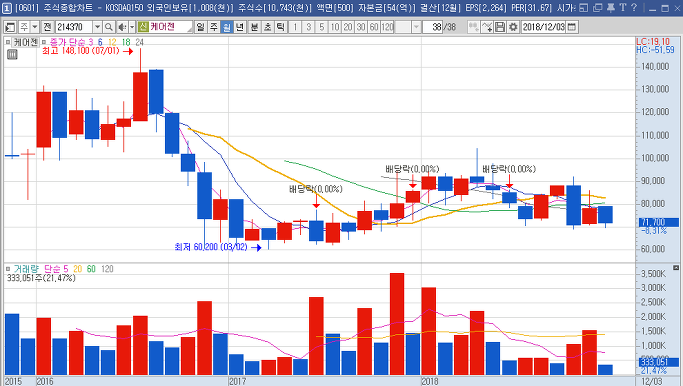Viewport: 683px width, 386px height.
Task: Click the stock name field 케어젠
Action: pos(170,27)
